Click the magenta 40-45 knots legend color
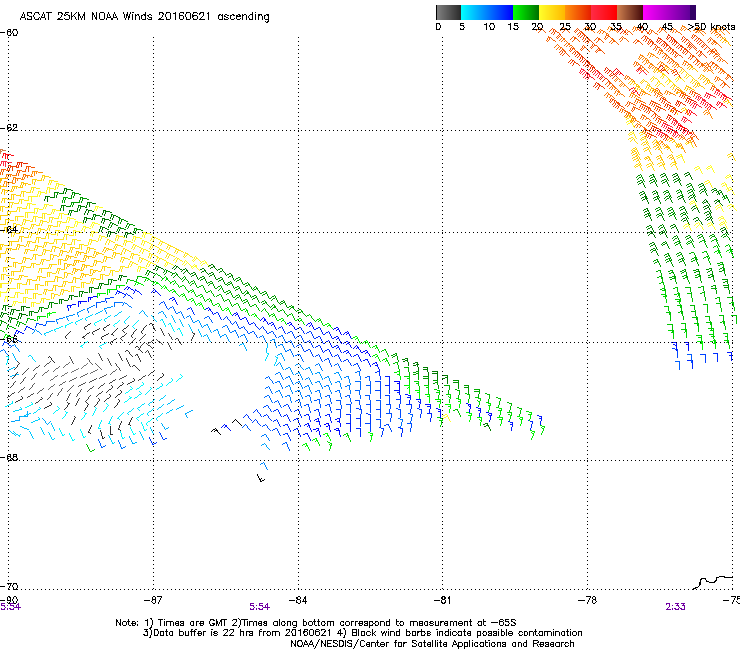The width and height of the screenshot is (740, 650). pos(655,12)
